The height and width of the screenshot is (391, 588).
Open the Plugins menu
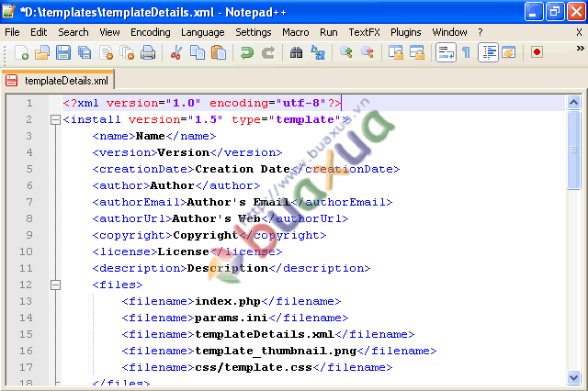(x=406, y=32)
